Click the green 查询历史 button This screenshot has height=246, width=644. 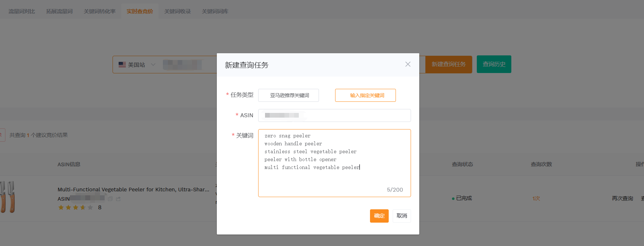pyautogui.click(x=494, y=64)
